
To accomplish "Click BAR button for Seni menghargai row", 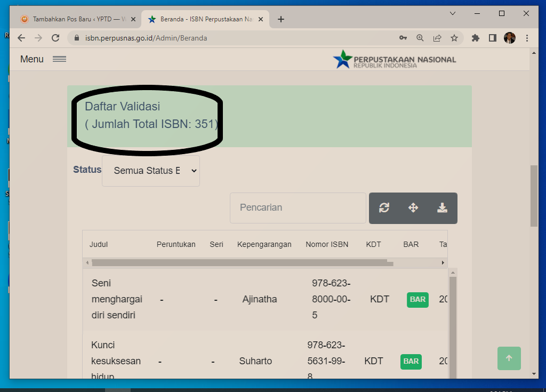I will coord(417,300).
